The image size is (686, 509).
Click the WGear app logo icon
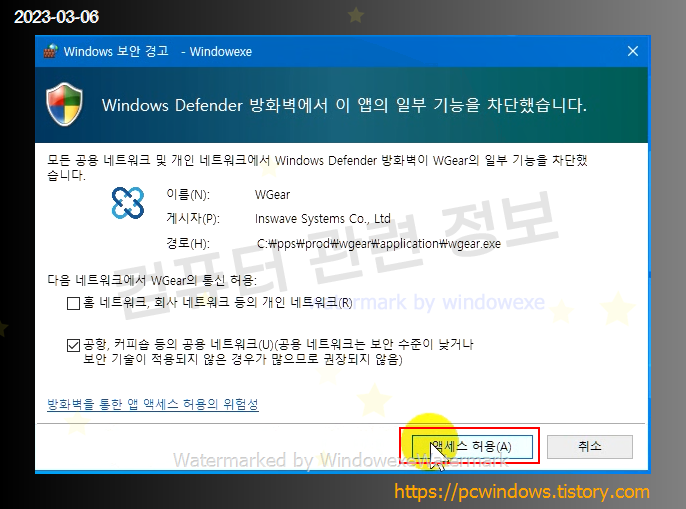128,203
